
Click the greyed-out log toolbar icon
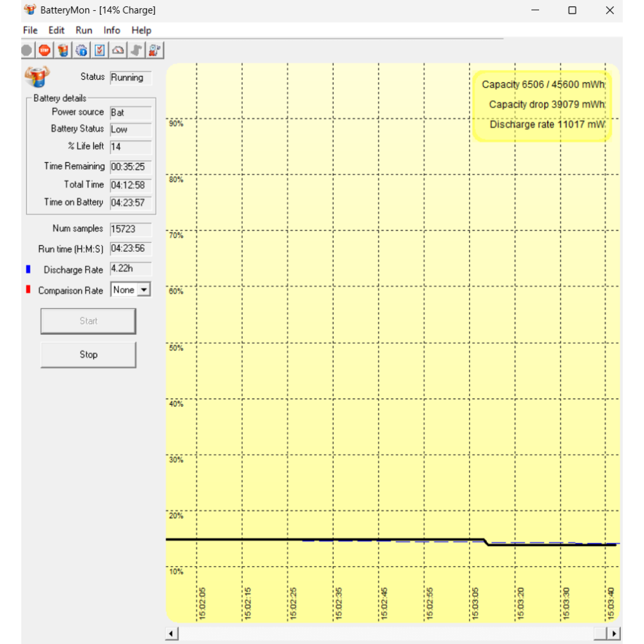[137, 50]
